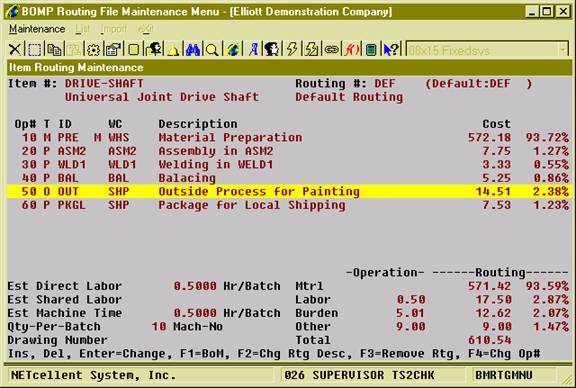
Task: Open the 08x15 Fixedsys font dropdown
Action: coord(487,50)
